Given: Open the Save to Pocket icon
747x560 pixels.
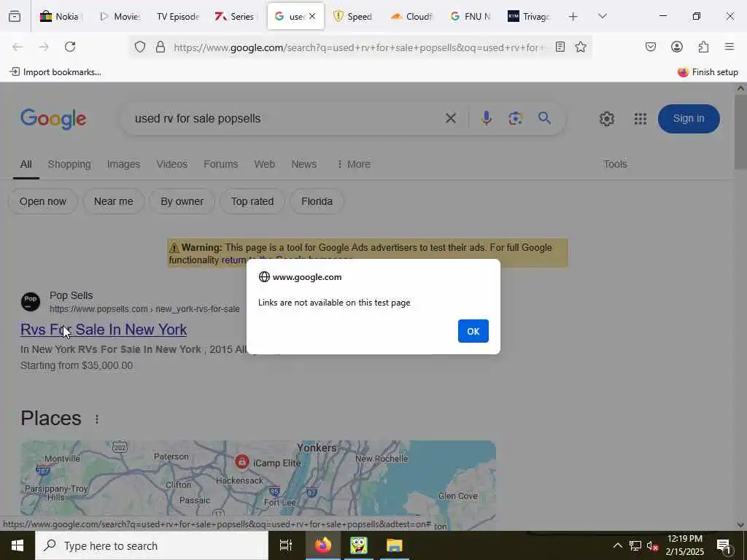Looking at the screenshot, I should click(x=651, y=47).
